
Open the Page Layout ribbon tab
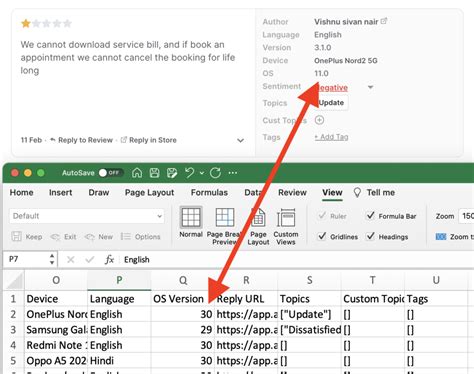tap(149, 193)
